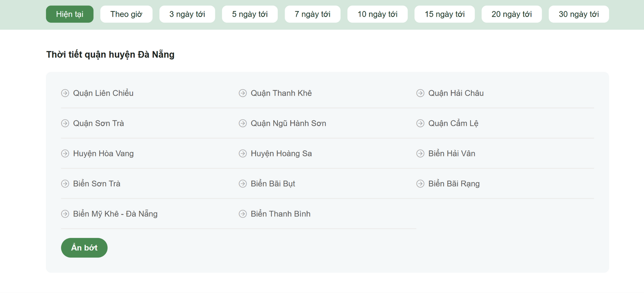
Task: Click arrow icon beside Quận Sơn Trà
Action: 65,123
